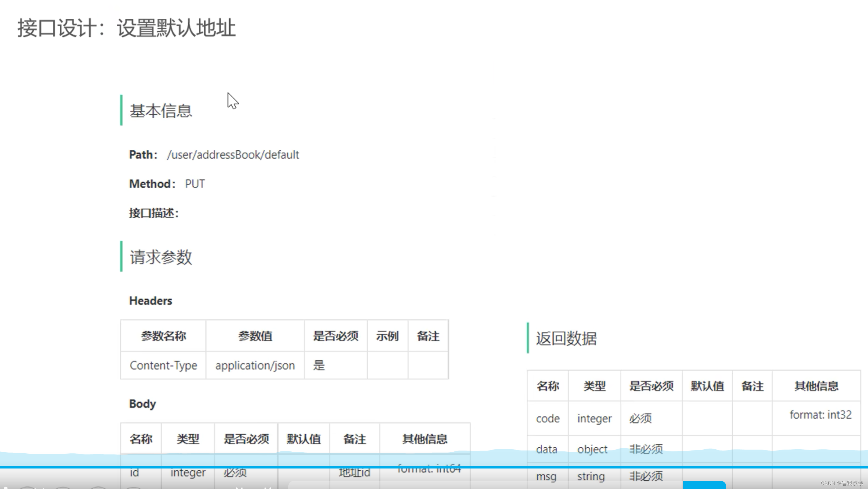This screenshot has width=868, height=489.
Task: Click the 示例 column header
Action: pyautogui.click(x=387, y=336)
